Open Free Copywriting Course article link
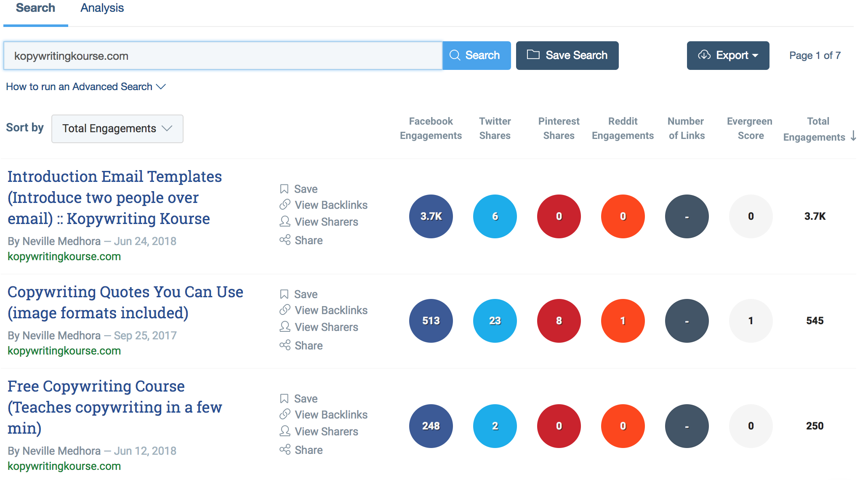Image resolution: width=868 pixels, height=480 pixels. (x=114, y=407)
